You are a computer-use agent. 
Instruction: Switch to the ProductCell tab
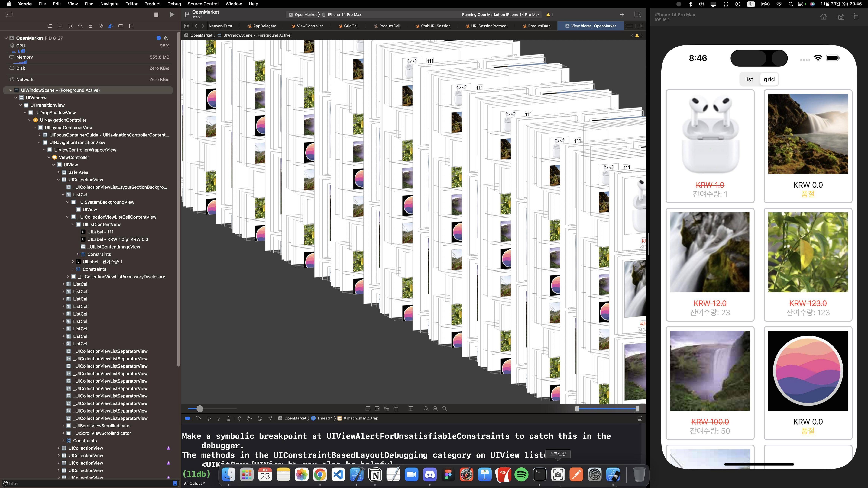tap(389, 26)
